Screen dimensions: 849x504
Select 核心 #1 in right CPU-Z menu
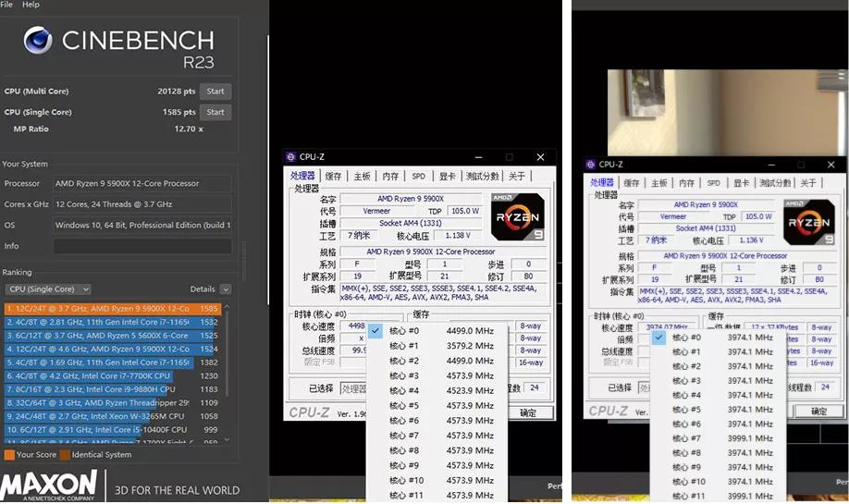[x=718, y=352]
